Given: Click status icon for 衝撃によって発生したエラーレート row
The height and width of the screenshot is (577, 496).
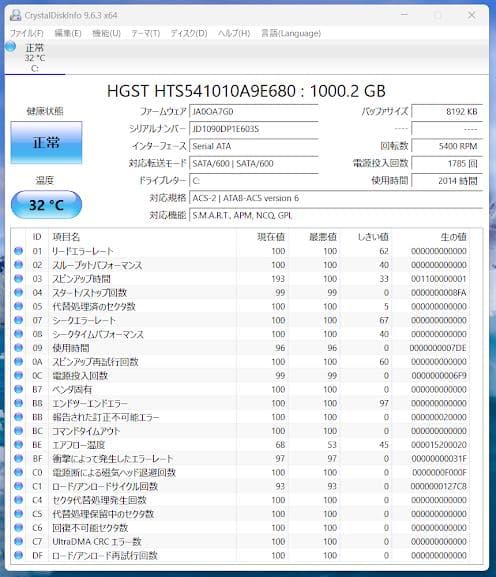Looking at the screenshot, I should click(18, 458).
